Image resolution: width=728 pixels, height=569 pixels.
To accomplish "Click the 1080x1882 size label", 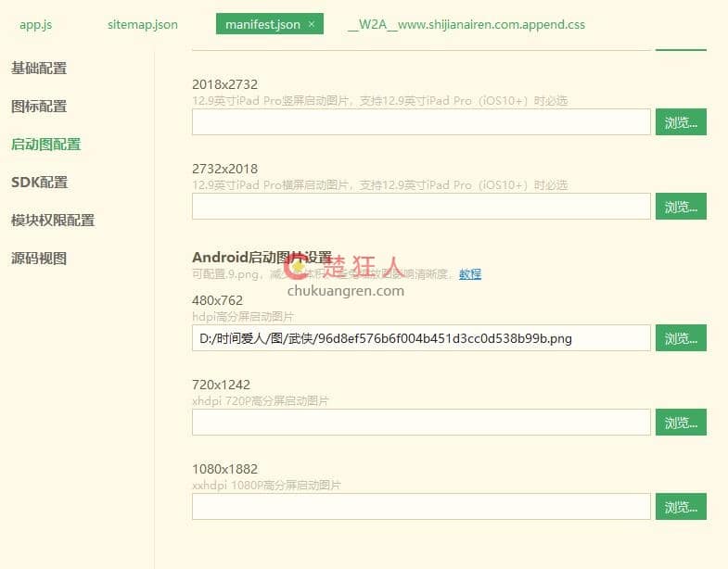I will [x=224, y=469].
